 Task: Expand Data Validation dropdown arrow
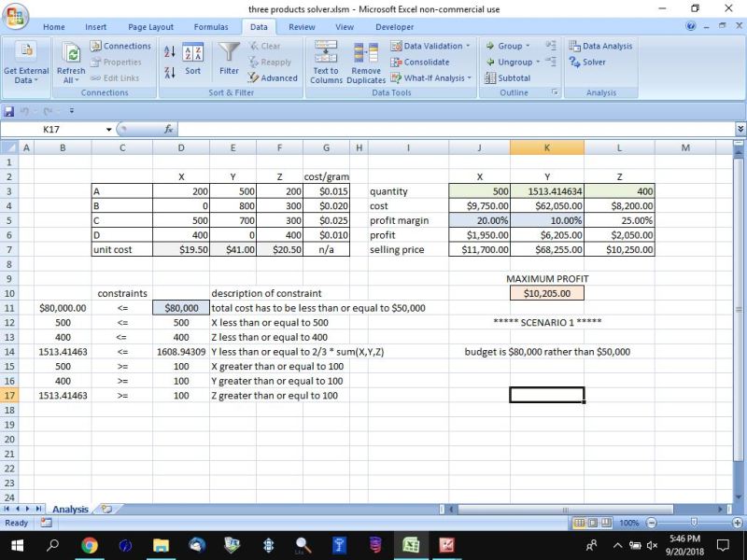point(468,46)
